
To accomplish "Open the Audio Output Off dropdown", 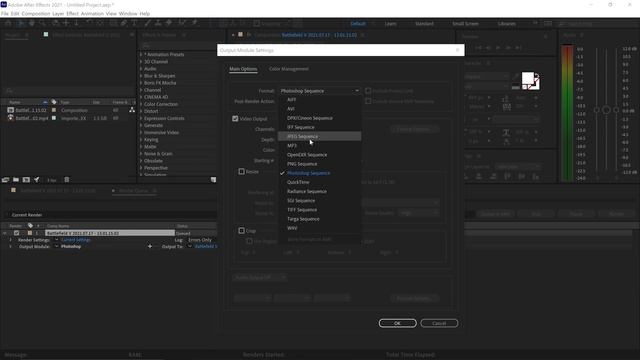I will tap(260, 277).
